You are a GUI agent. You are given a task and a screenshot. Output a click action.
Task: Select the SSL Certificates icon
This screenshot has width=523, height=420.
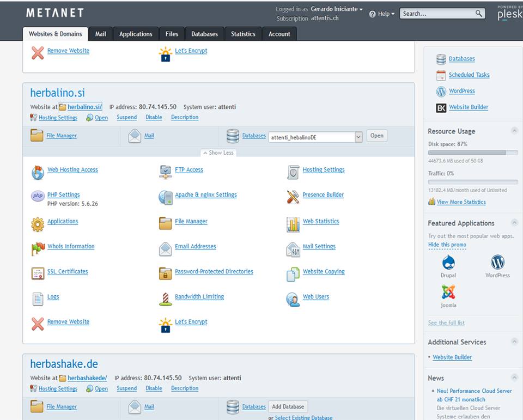[x=38, y=273]
